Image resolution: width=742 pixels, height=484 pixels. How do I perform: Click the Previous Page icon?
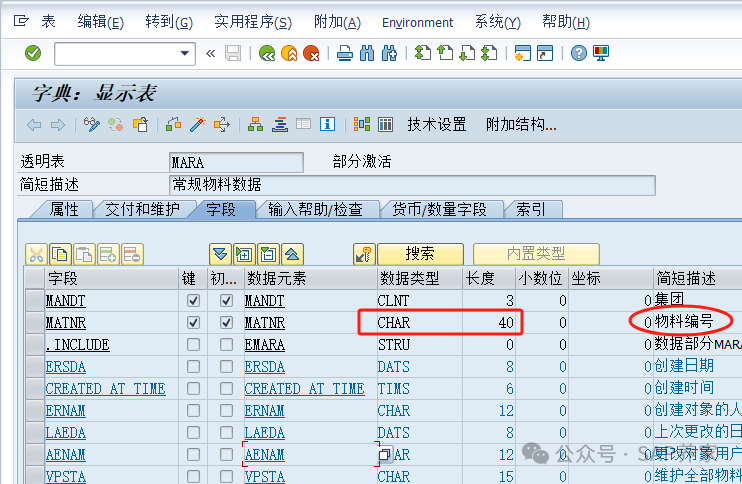point(445,53)
